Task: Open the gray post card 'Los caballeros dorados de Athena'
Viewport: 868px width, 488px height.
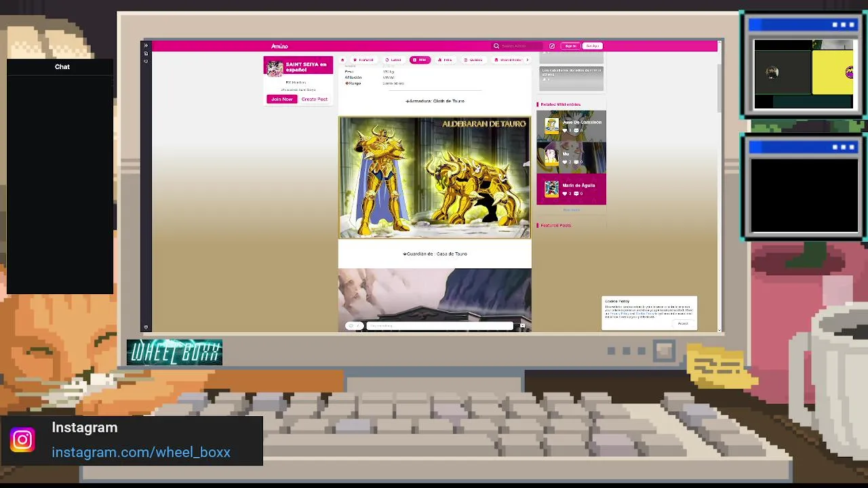Action: pos(571,78)
